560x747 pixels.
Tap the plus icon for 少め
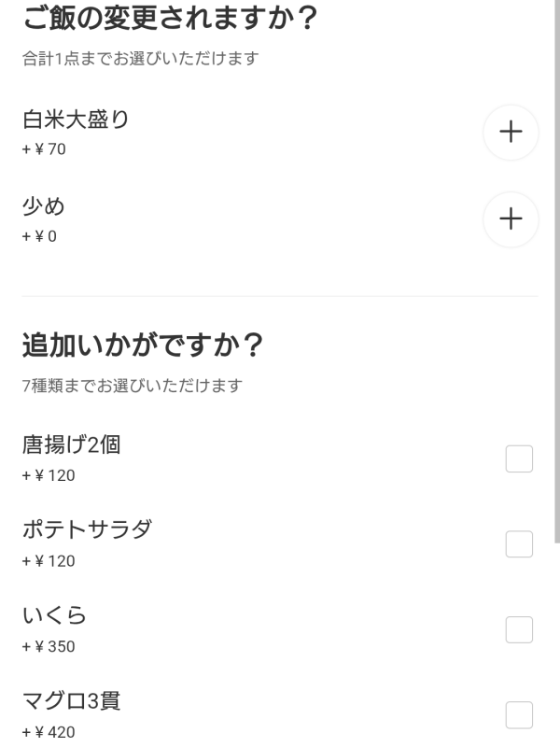point(511,219)
